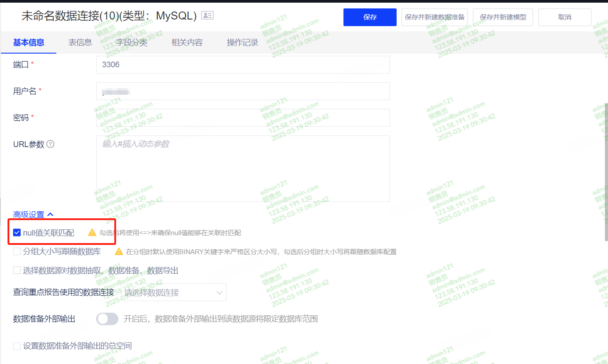Open the 请选择数据连接 dropdown
Screen dimensions: 608x364
point(173,292)
